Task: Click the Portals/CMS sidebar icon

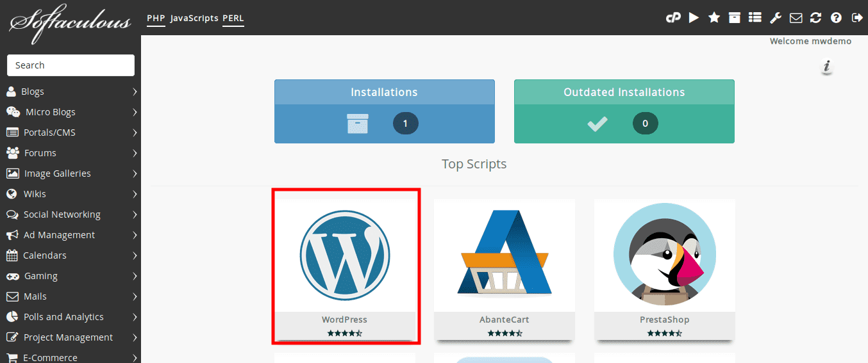Action: 12,133
